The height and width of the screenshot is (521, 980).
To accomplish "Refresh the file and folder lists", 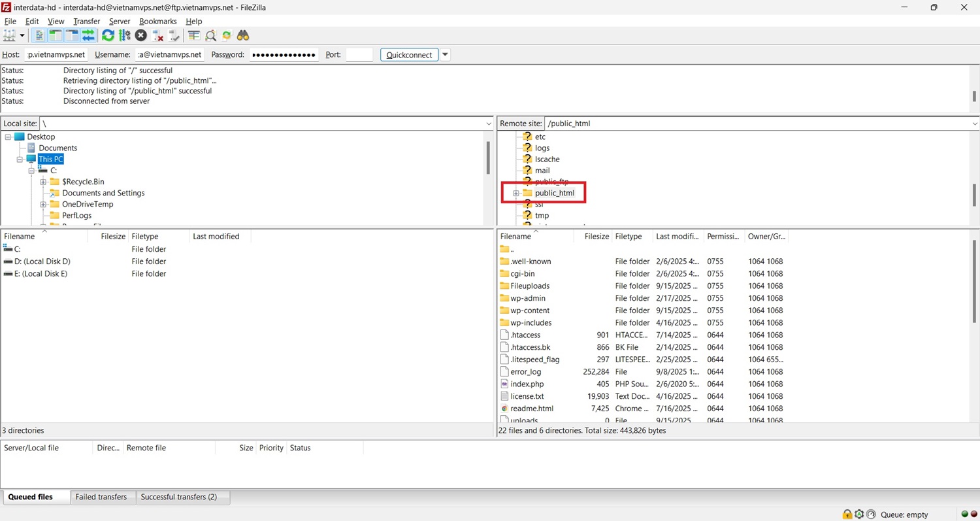I will click(x=108, y=35).
